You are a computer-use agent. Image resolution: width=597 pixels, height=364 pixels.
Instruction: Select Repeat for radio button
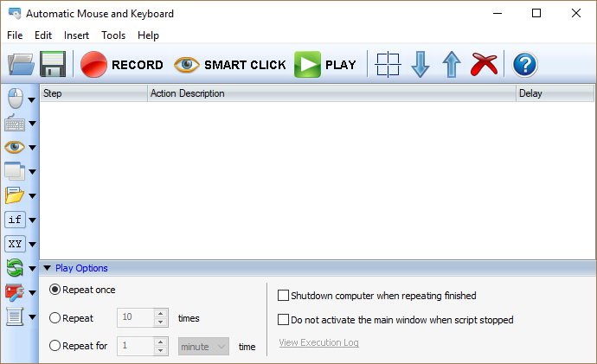coord(55,345)
